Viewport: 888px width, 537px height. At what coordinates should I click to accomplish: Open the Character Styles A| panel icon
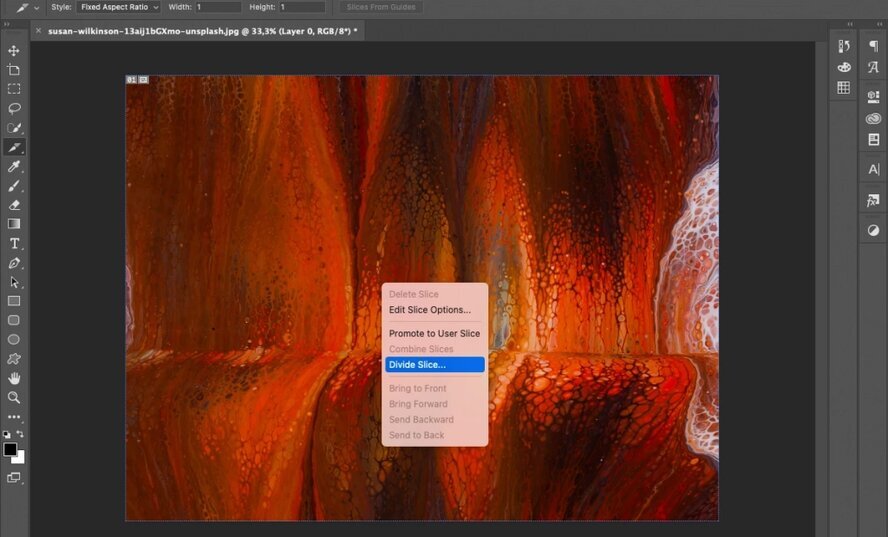click(873, 169)
